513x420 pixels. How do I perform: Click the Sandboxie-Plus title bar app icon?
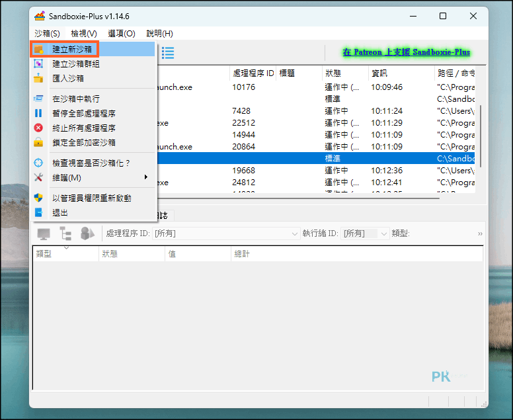click(x=40, y=16)
